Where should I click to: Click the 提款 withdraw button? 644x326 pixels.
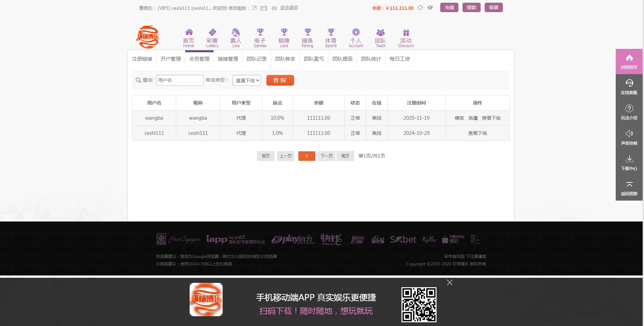pos(471,7)
